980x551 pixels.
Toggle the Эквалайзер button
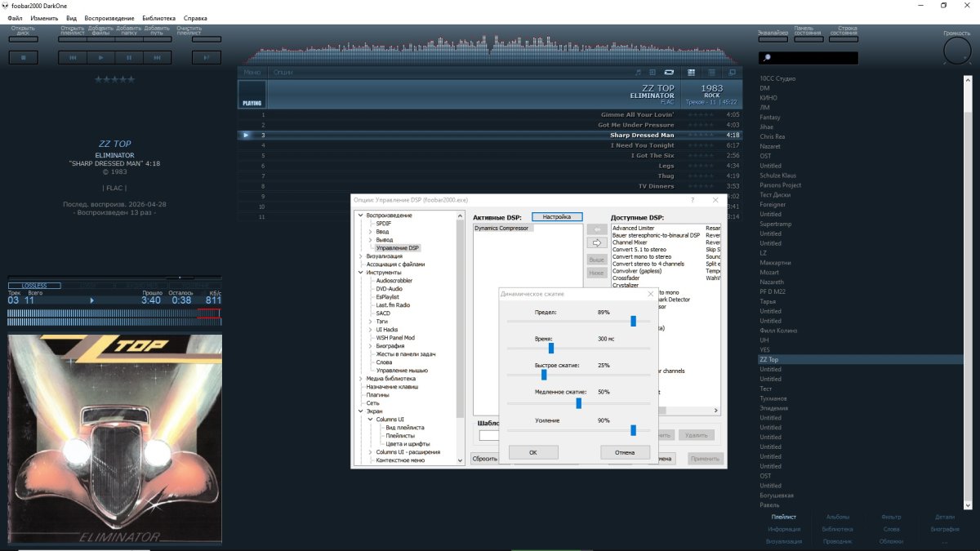(773, 38)
